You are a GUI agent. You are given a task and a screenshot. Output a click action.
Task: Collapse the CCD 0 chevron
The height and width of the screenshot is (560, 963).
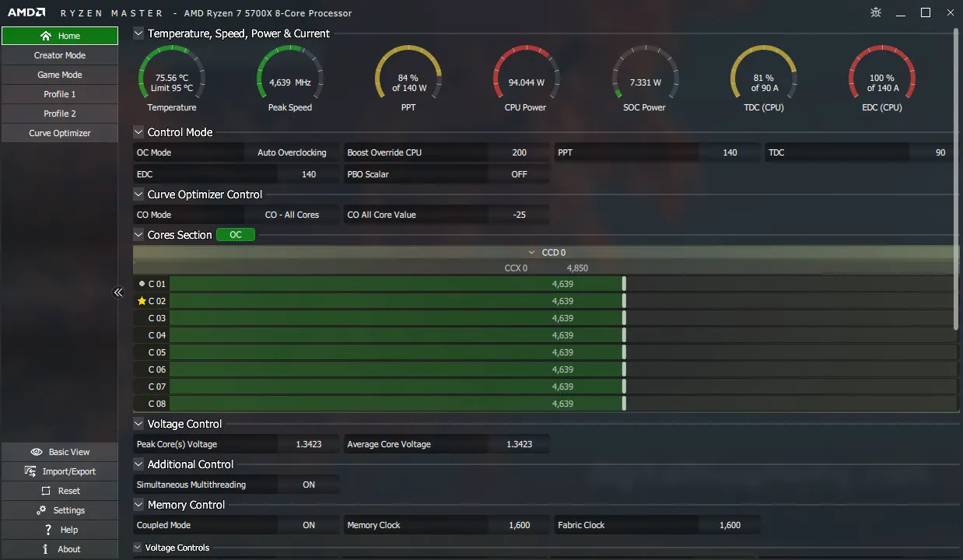[x=532, y=253]
